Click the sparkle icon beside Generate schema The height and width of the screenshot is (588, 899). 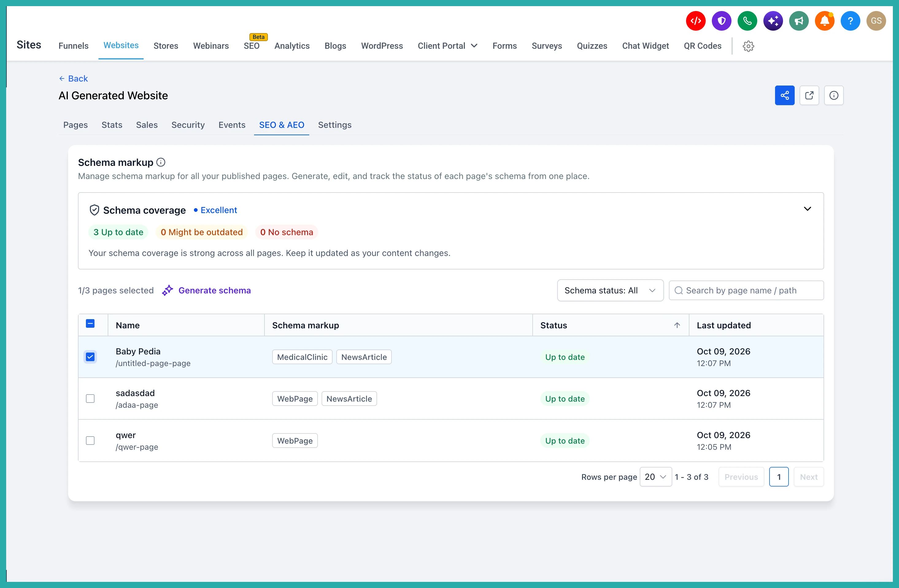tap(167, 290)
